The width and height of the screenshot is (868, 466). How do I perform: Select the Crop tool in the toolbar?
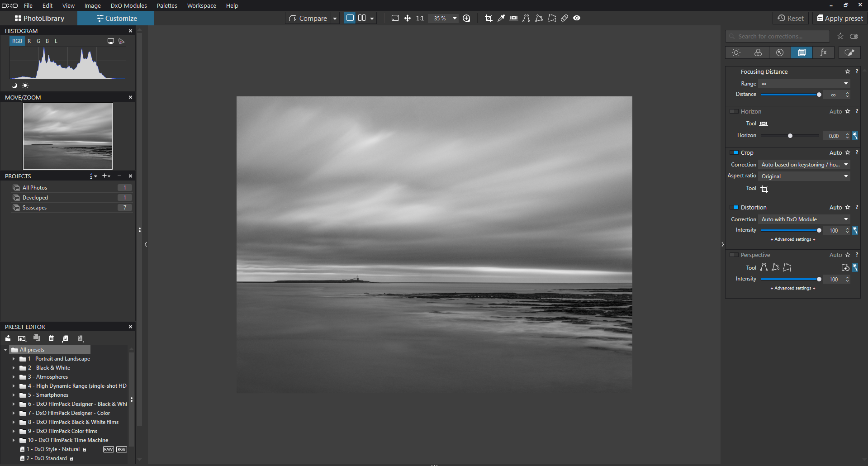tap(489, 18)
